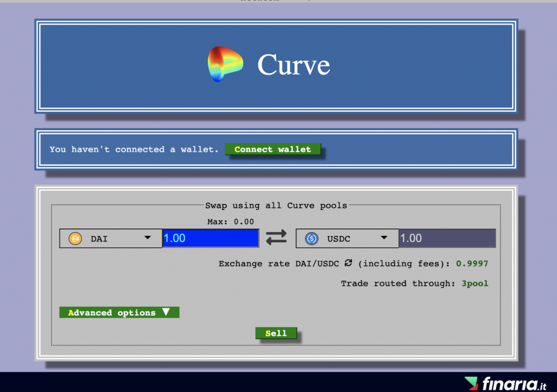Viewport: 557px width, 392px height.
Task: Click the "Trade routed through:" label
Action: 398,283
